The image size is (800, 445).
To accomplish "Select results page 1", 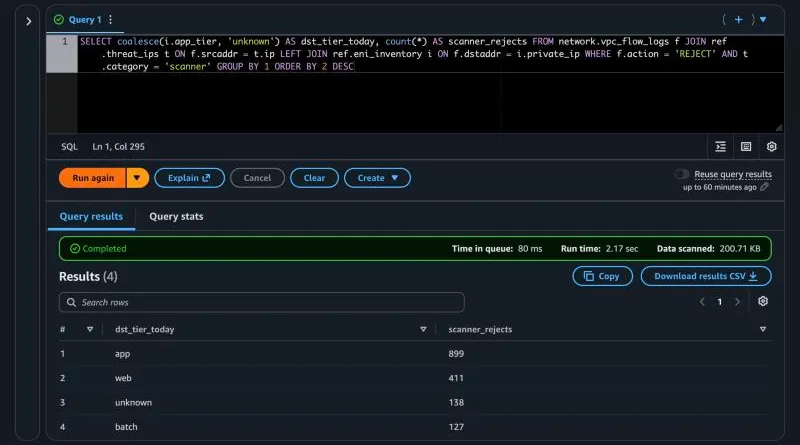I will pos(719,302).
